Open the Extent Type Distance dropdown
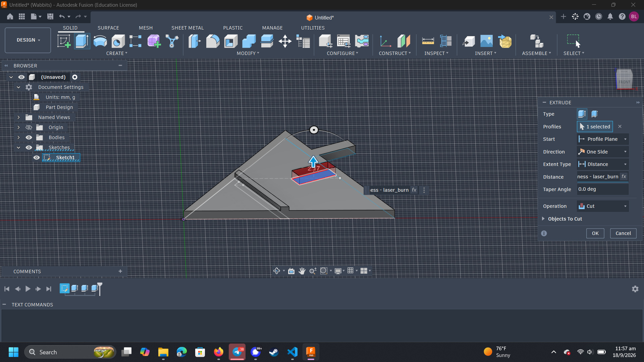This screenshot has width=644, height=362. click(603, 164)
